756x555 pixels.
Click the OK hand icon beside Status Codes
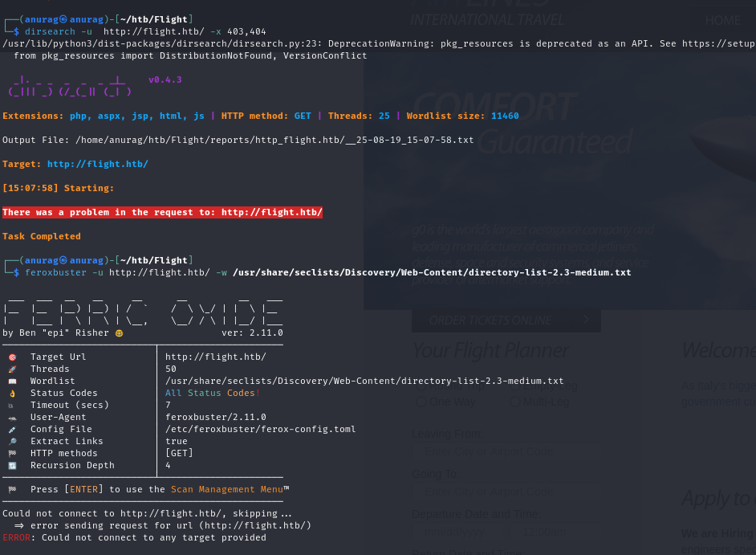12,393
